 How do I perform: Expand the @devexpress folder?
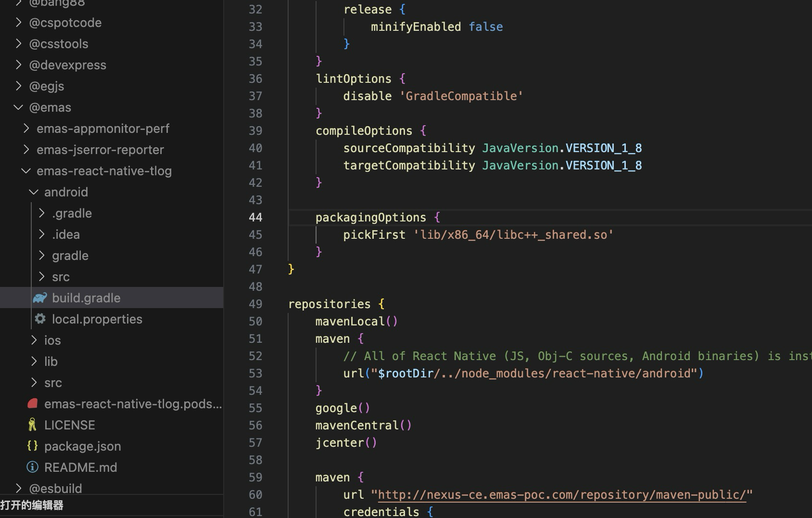[x=18, y=65]
